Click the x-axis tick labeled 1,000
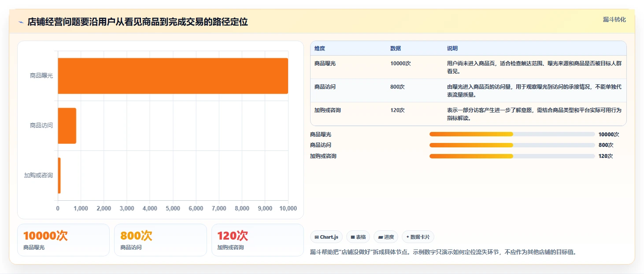This screenshot has height=274, width=644. coord(81,209)
